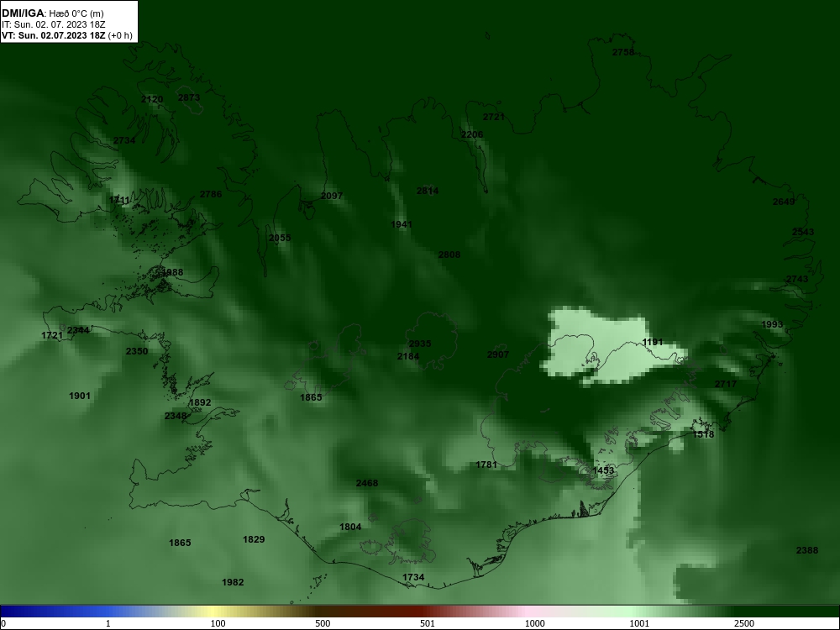Click the initial time line 'IT: Sun. 02. 07. 2023 18Z'

(54, 24)
